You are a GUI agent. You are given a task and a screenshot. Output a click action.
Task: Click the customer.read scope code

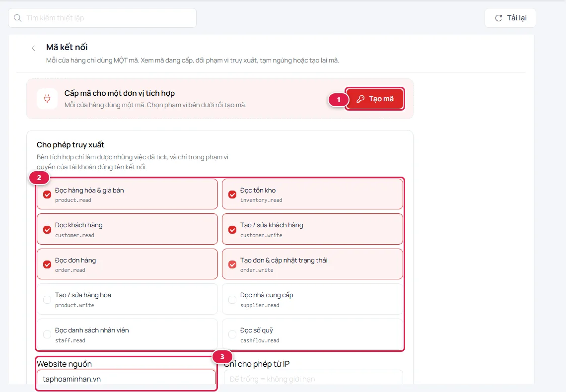click(x=74, y=235)
